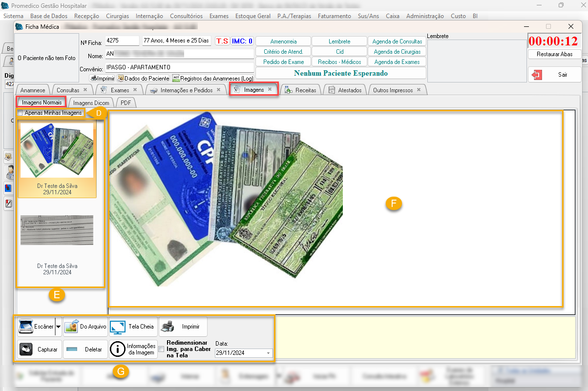Click the Capturar camera icon
Image resolution: width=588 pixels, height=391 pixels.
point(26,350)
